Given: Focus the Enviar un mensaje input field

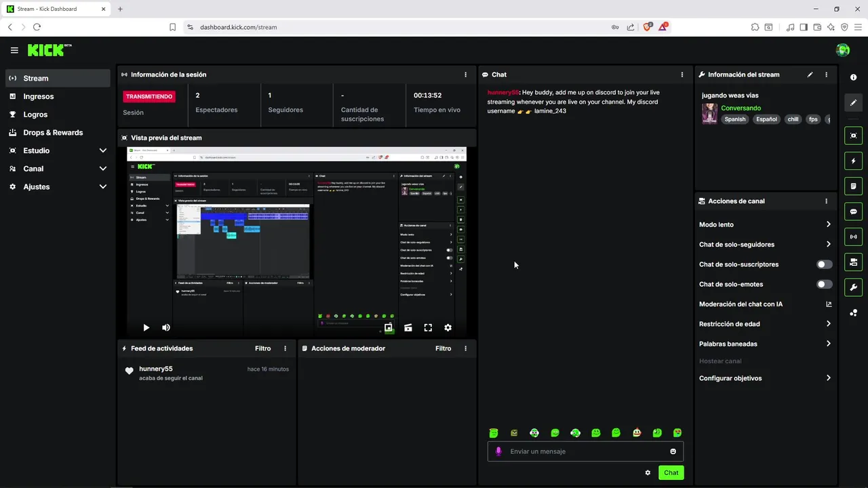Looking at the screenshot, I should (585, 451).
